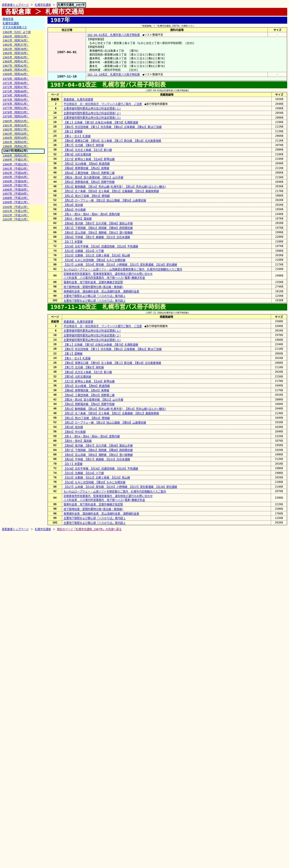
Task: Open 2000年（平成12年） sidebar link
Action: pos(16,207)
